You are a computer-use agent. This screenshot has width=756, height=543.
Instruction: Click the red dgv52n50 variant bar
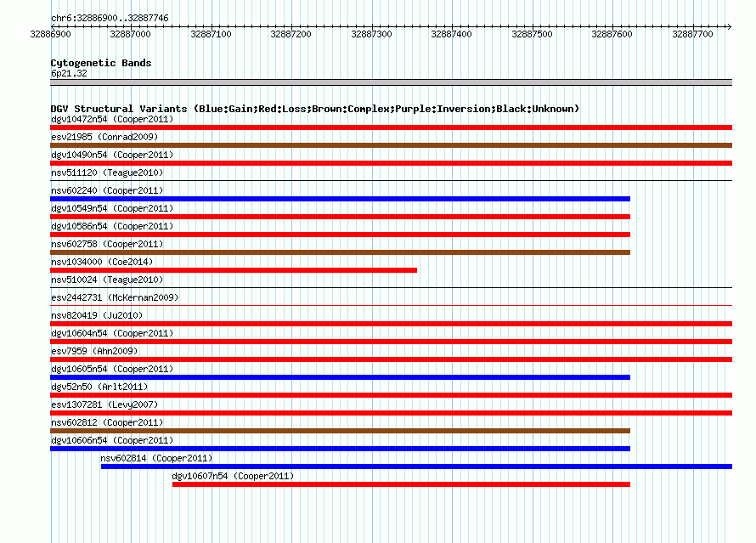pos(391,395)
